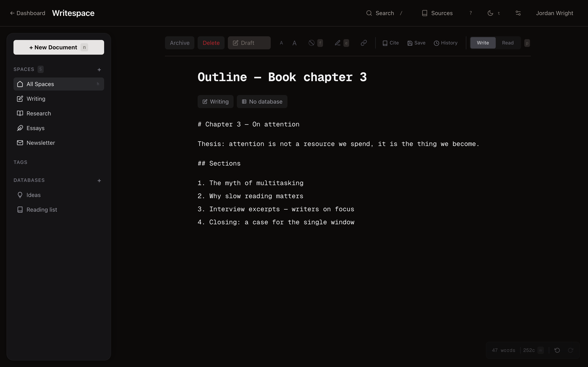This screenshot has width=588, height=367.
Task: Switch to the Newsletter space
Action: 41,143
